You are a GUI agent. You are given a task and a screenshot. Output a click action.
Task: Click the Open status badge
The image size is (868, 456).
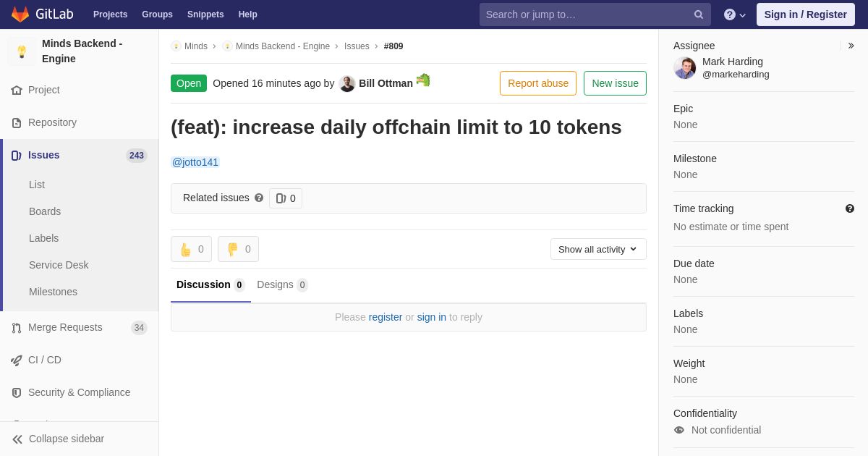[189, 83]
